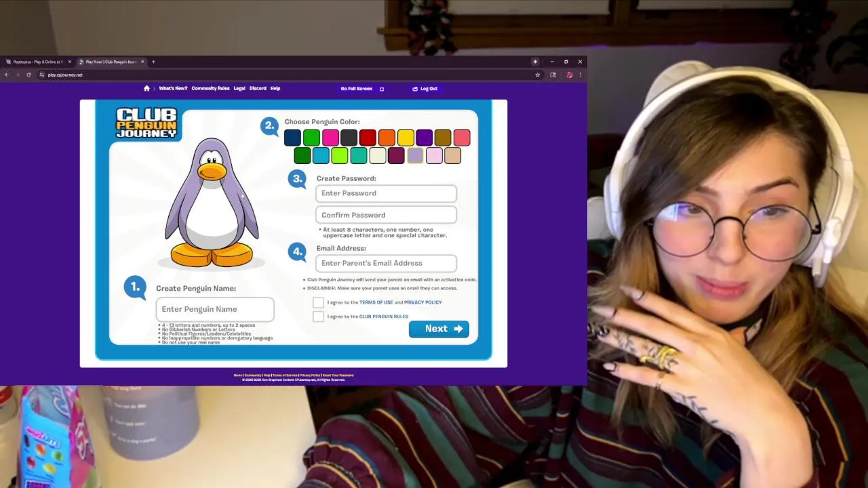Choose the black penguin color
This screenshot has width=868, height=488.
tap(349, 138)
